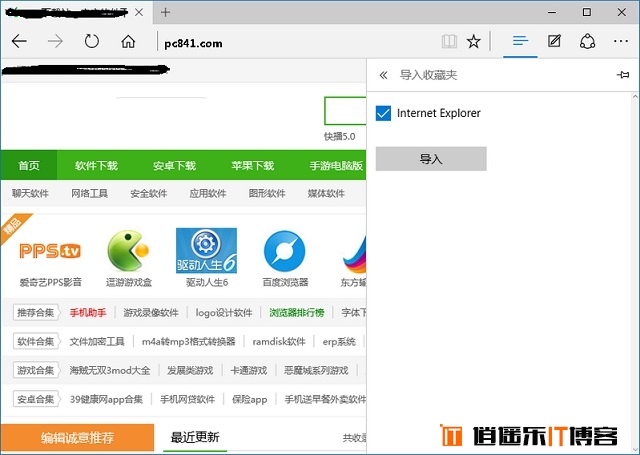Click 游戏合集 label

point(36,370)
